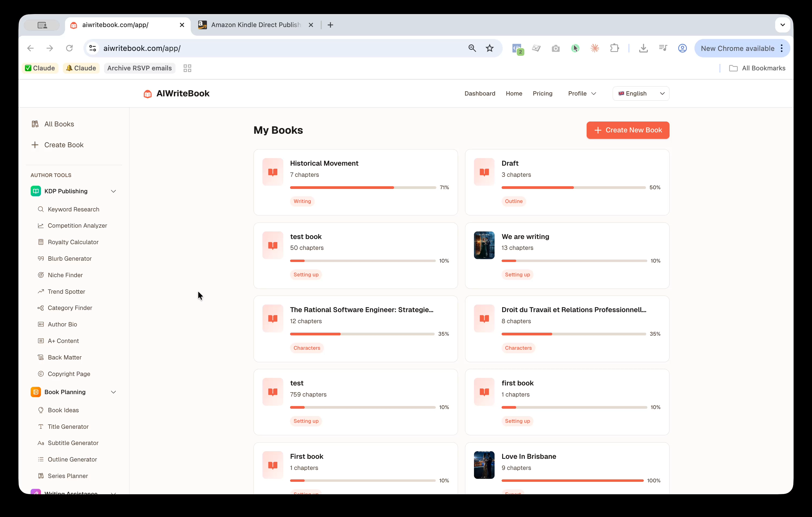Viewport: 812px width, 517px height.
Task: Bookmark this page with the star icon
Action: (490, 48)
